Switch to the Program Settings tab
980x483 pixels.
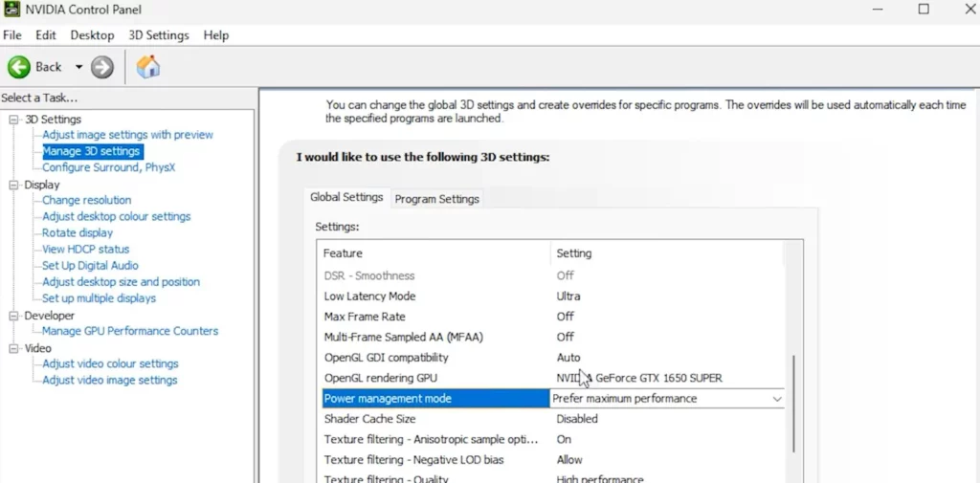coord(436,199)
